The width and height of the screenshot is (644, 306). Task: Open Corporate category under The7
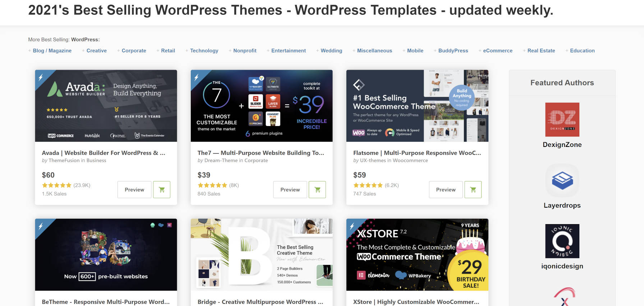point(256,161)
